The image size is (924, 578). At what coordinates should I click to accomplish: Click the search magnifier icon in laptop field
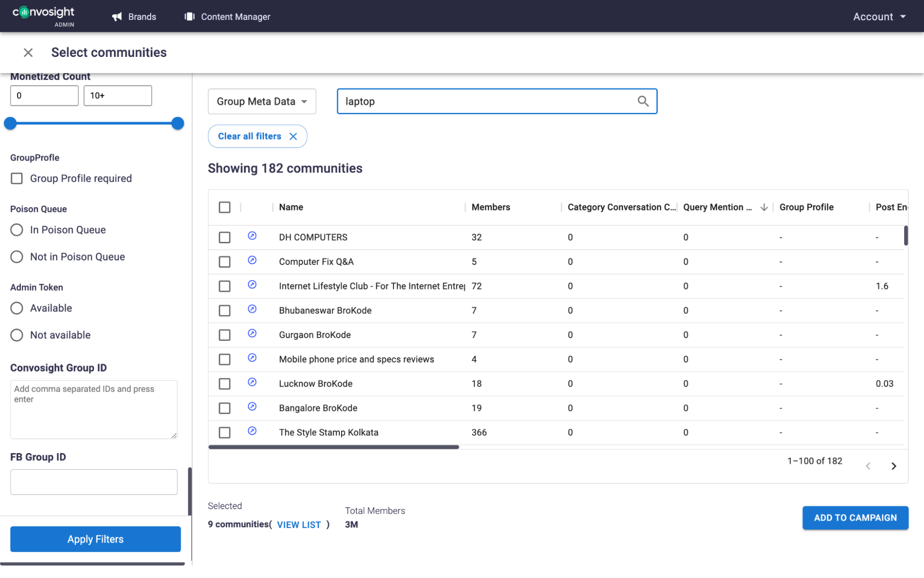click(x=643, y=101)
